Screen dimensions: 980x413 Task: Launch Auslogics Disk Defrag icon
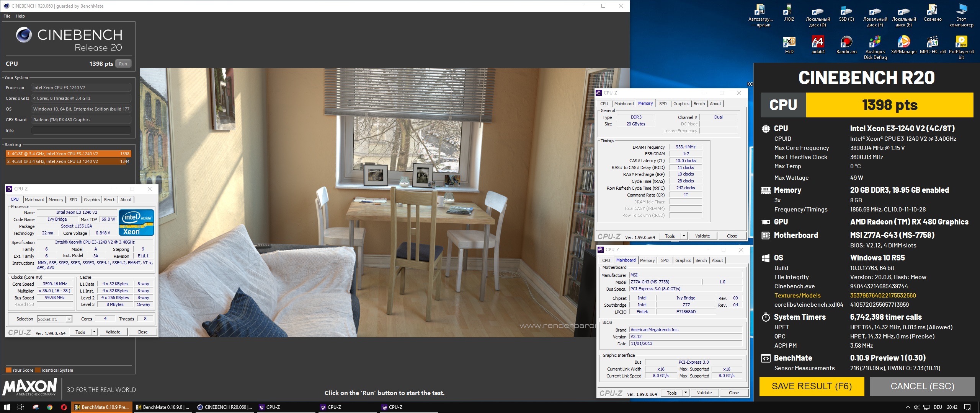875,47
